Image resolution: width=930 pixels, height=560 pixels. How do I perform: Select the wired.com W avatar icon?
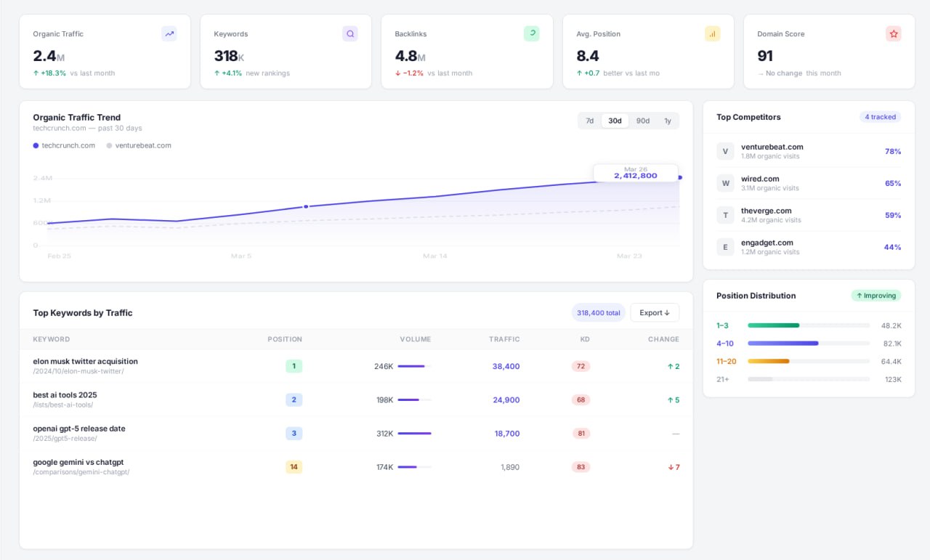click(x=725, y=183)
